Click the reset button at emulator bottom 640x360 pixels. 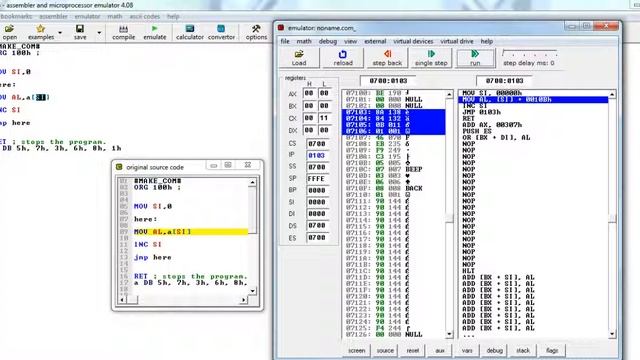[413, 350]
